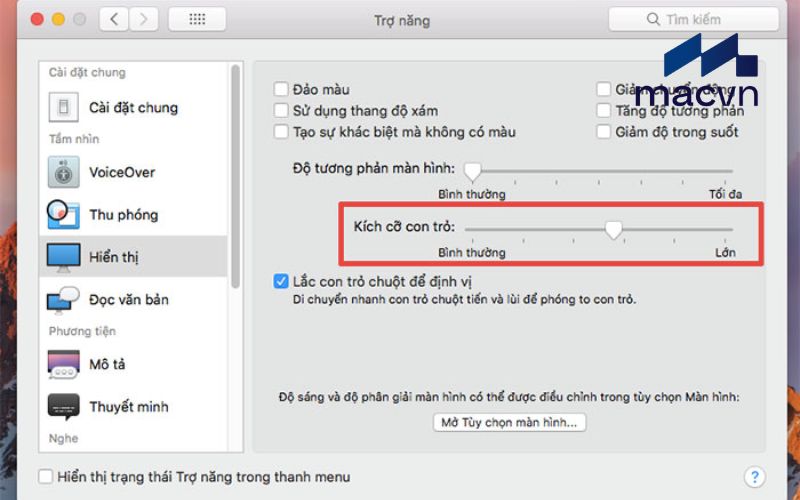Click the Thu phóng magnifier icon
The image size is (800, 500).
click(x=63, y=214)
